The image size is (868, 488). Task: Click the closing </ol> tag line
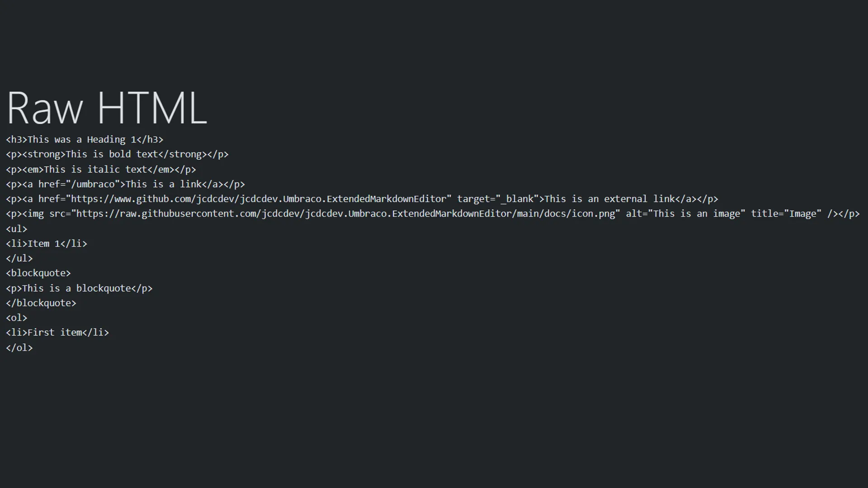coord(19,348)
